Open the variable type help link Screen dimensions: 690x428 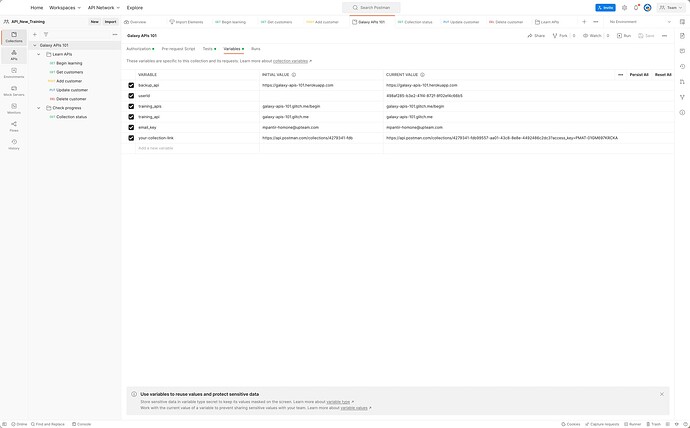[x=338, y=402]
